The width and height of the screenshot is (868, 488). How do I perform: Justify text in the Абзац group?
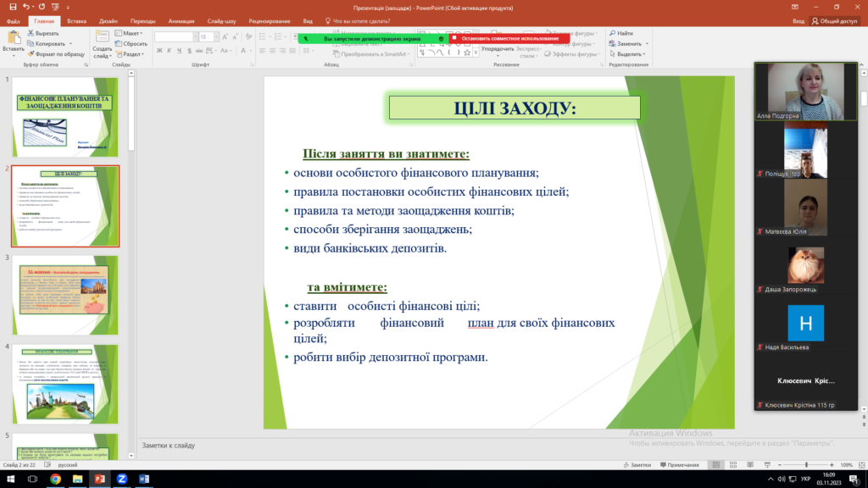point(292,51)
